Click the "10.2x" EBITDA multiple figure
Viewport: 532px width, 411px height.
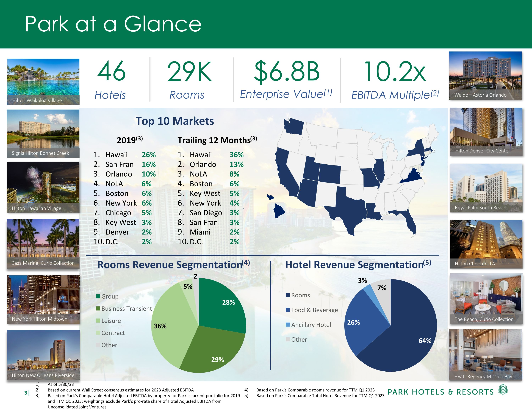395,72
